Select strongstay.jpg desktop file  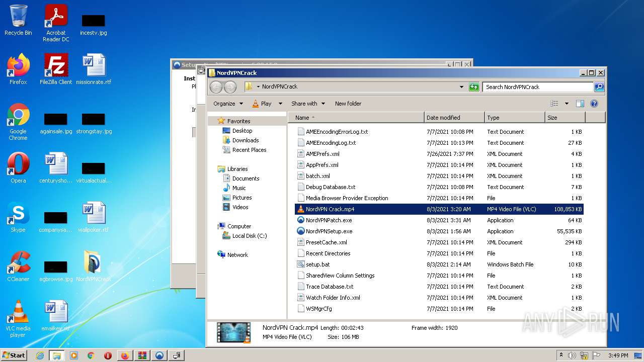pyautogui.click(x=94, y=123)
